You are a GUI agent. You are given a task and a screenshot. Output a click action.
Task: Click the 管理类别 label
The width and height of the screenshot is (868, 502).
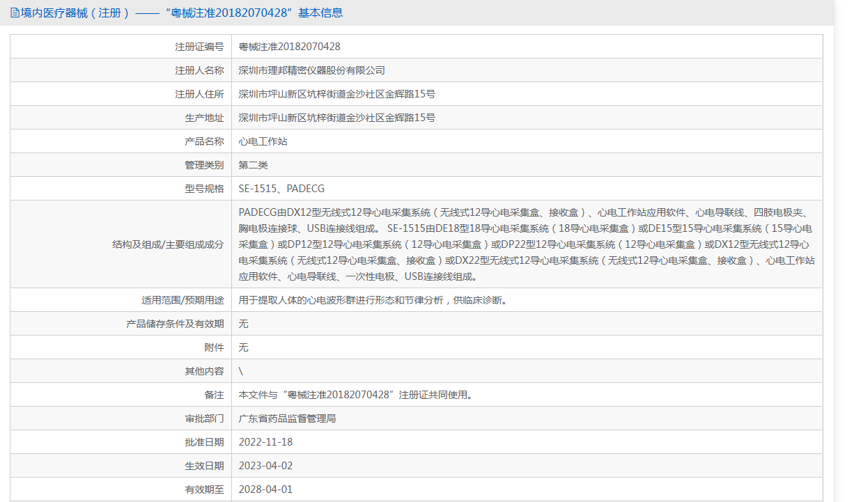click(204, 165)
